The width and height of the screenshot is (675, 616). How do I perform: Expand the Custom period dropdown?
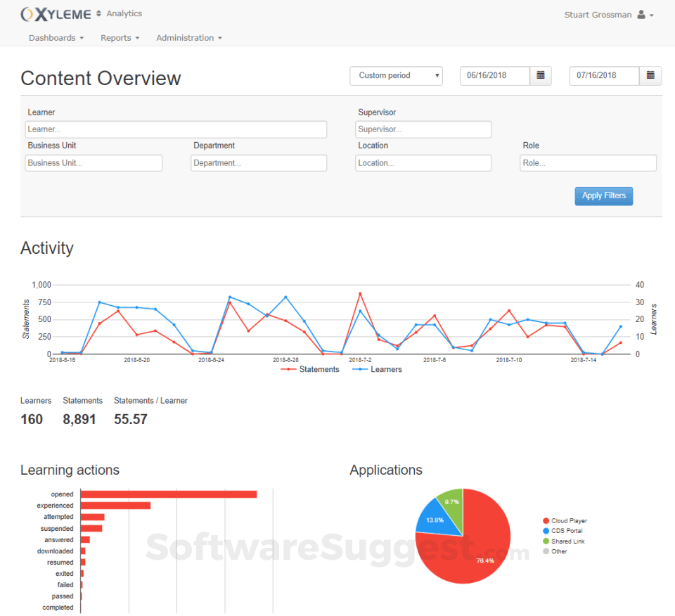[396, 76]
